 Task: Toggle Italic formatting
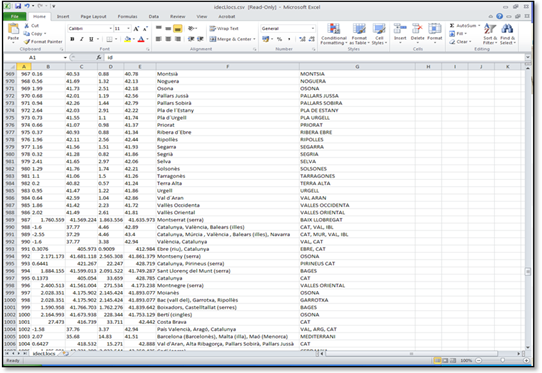(82, 39)
